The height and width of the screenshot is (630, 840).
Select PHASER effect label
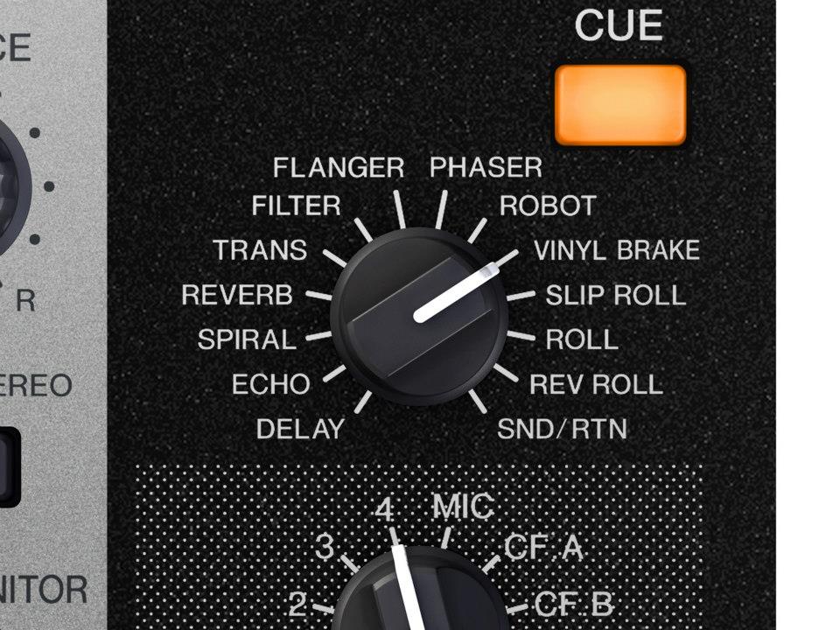tap(486, 168)
